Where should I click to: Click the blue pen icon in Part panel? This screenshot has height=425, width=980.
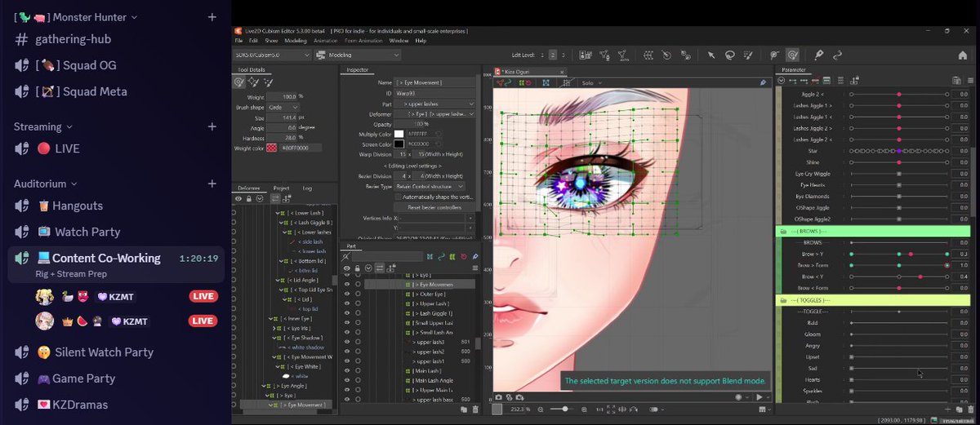click(x=475, y=257)
